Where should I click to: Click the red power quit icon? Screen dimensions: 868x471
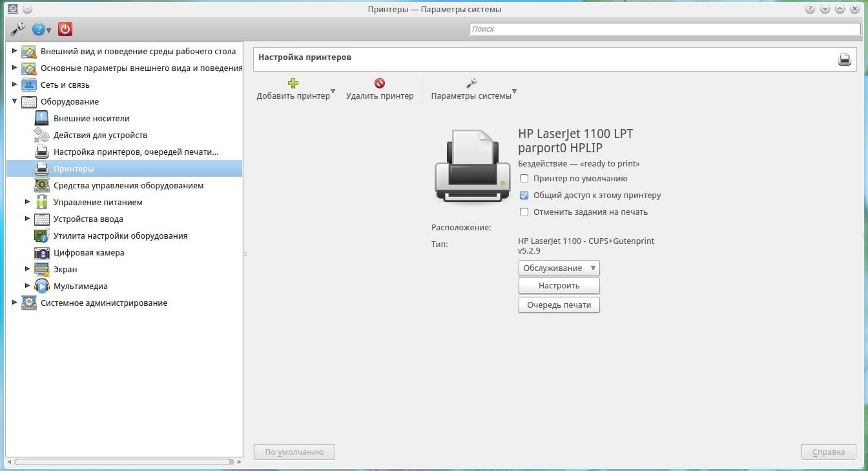tap(65, 29)
